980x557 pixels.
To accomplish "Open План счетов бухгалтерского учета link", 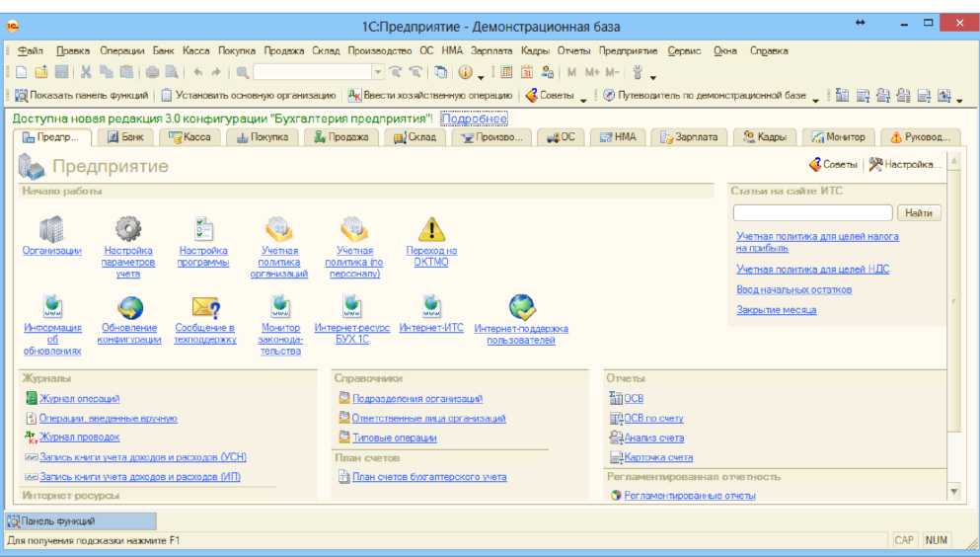I will tap(429, 477).
